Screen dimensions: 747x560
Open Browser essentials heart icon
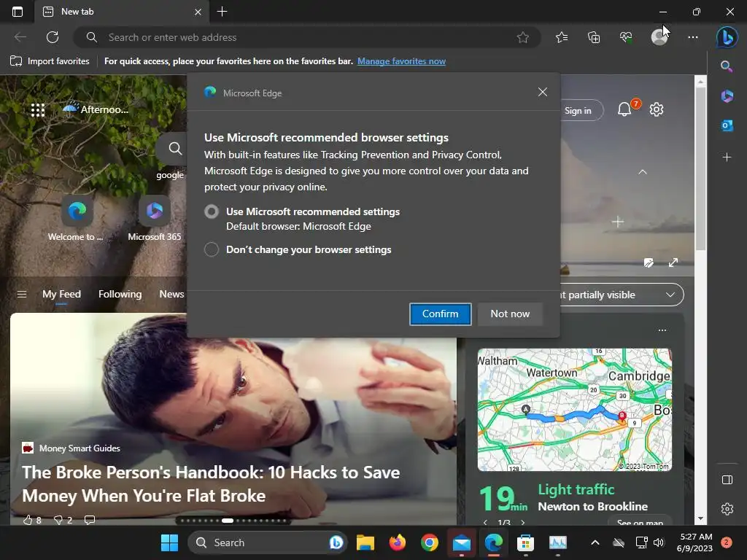pyautogui.click(x=626, y=37)
